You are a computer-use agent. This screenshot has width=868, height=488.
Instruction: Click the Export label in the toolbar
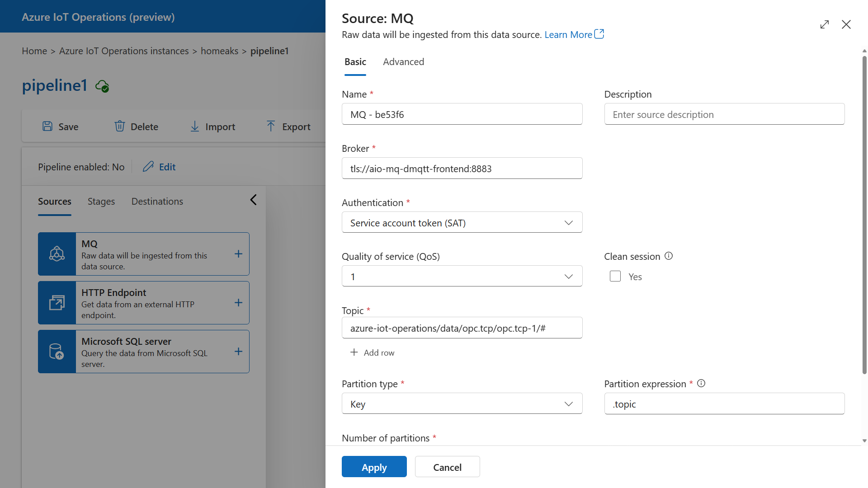(x=296, y=127)
